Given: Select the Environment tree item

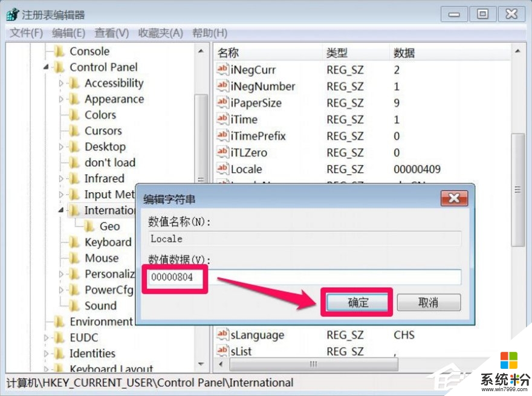Looking at the screenshot, I should [x=101, y=322].
